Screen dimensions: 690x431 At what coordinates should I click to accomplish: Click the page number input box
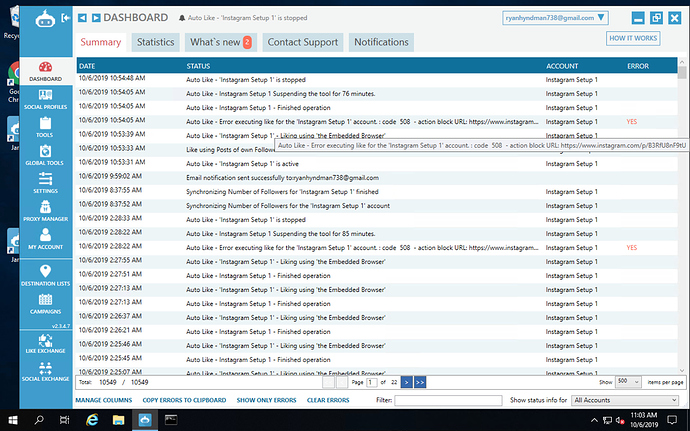[x=371, y=382]
